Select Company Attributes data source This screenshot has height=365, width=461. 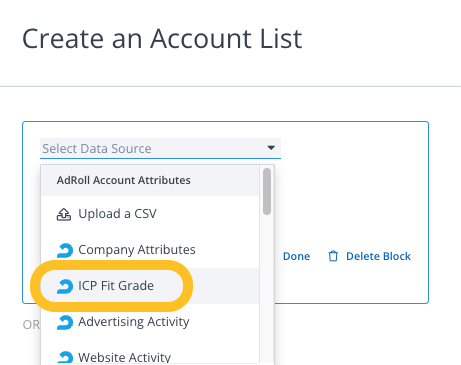pyautogui.click(x=150, y=250)
